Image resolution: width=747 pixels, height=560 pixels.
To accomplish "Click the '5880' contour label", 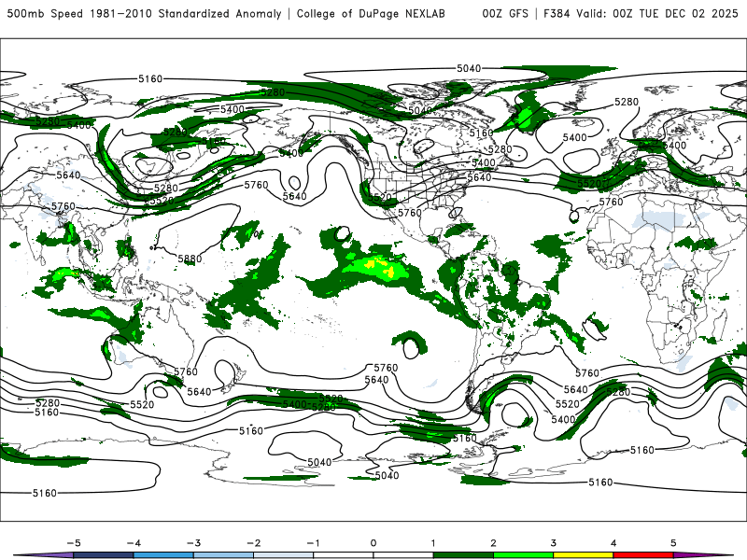I will coord(190,259).
